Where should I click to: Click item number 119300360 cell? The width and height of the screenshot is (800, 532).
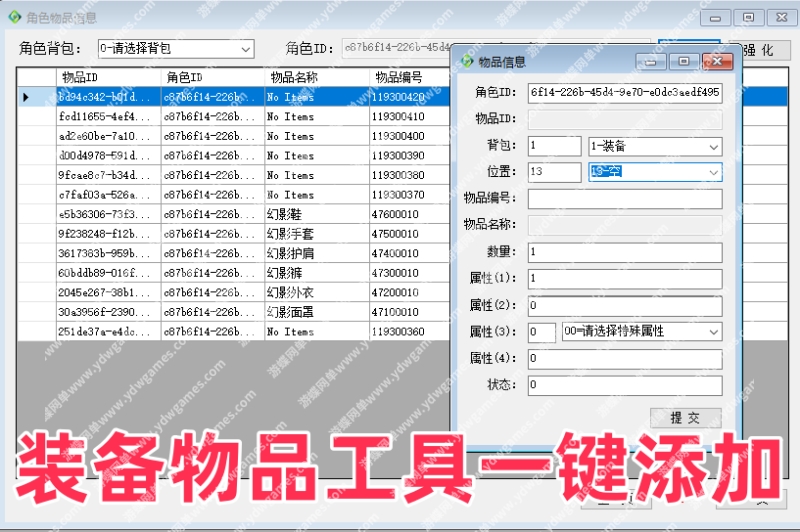pos(409,332)
